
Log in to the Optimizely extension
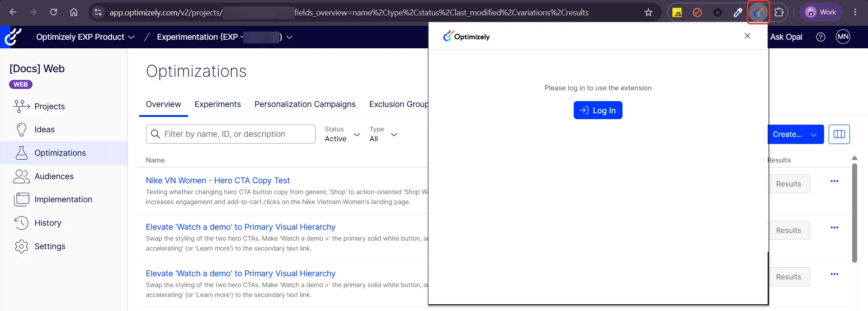(x=598, y=110)
